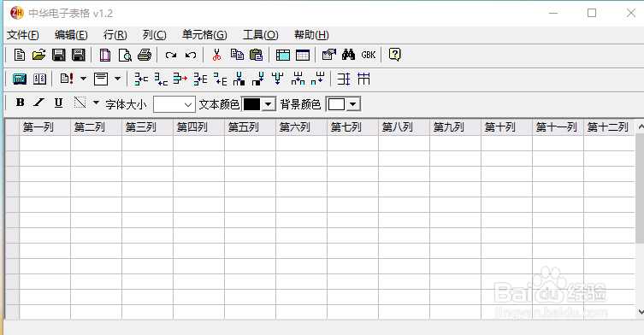The image size is (644, 335).
Task: Select the 第十一列 column header
Action: pyautogui.click(x=558, y=127)
